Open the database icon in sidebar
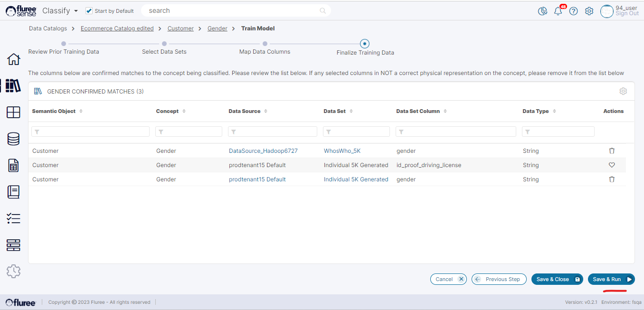 [x=13, y=139]
